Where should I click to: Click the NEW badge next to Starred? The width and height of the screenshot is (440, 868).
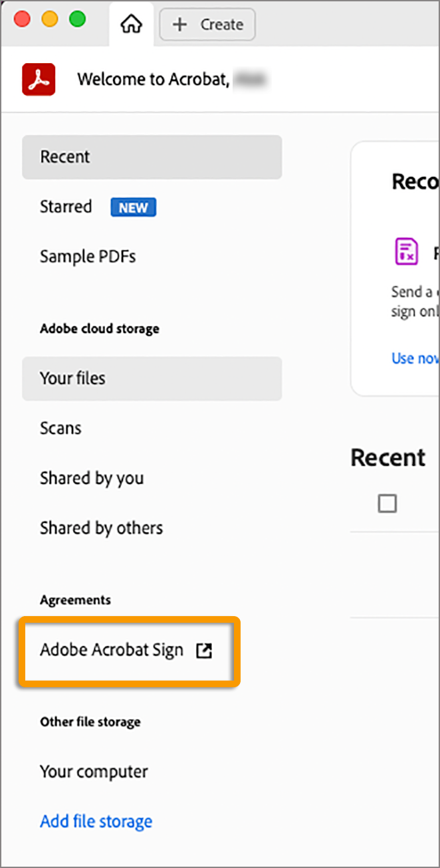pos(133,207)
